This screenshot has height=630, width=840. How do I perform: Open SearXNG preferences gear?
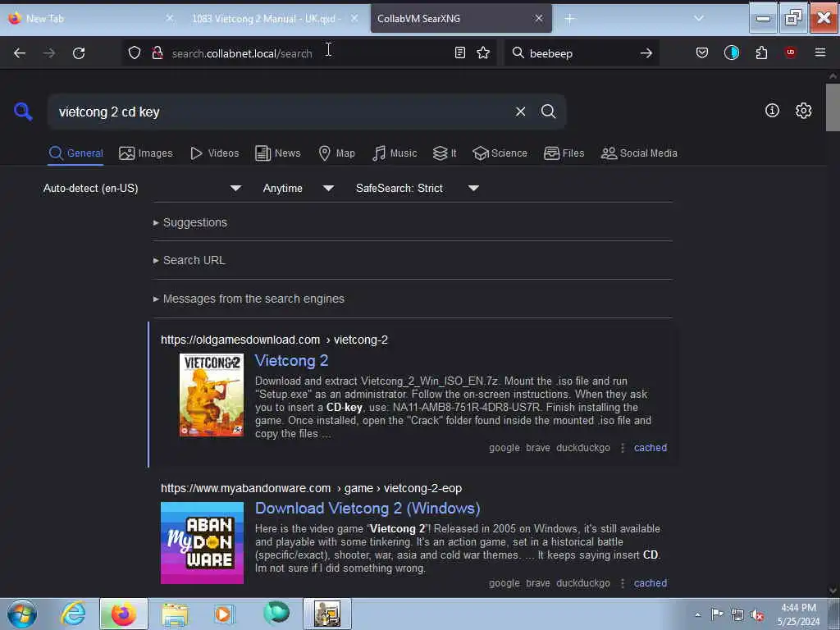[803, 111]
